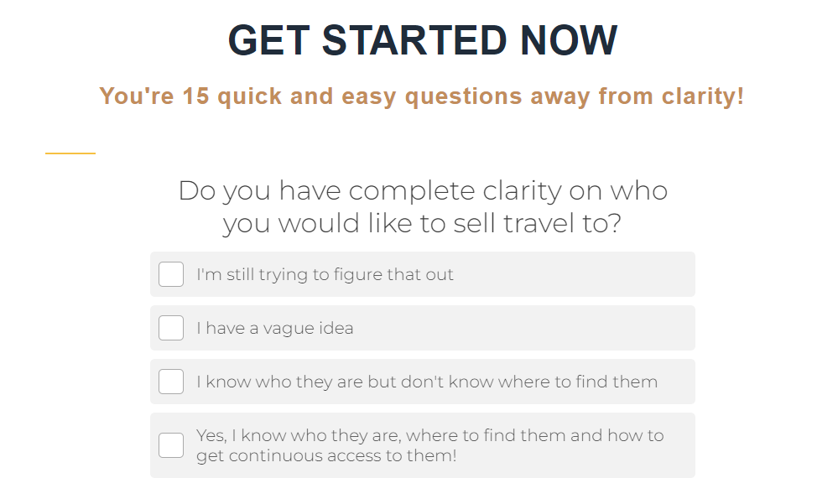
Task: Tick the "I have a vague idea" checkbox
Action: click(171, 328)
